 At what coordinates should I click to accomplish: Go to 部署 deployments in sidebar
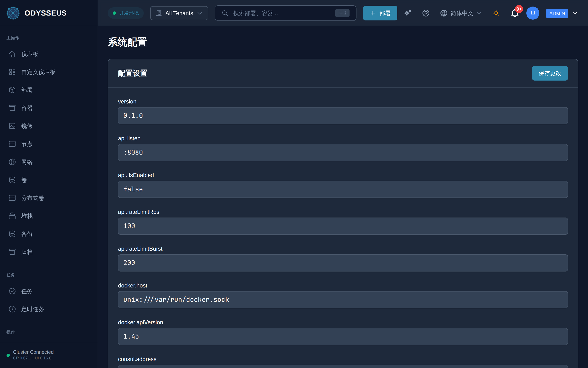click(x=49, y=90)
